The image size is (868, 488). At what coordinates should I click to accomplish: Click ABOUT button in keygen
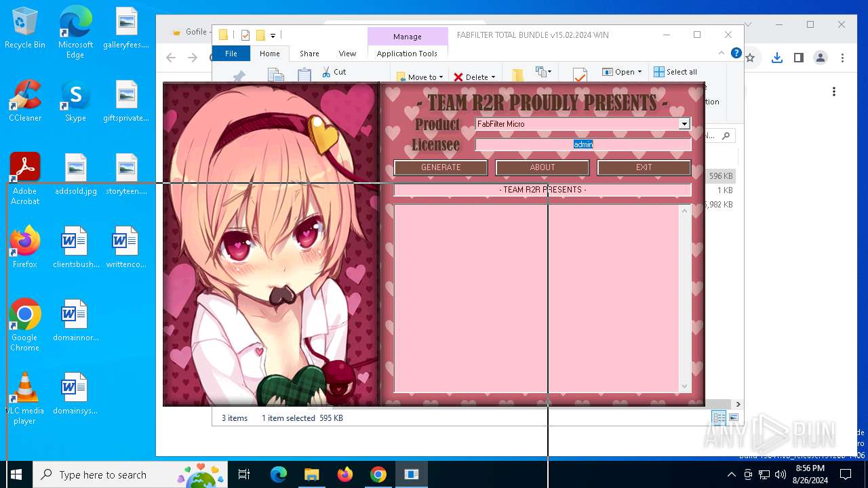(x=542, y=167)
